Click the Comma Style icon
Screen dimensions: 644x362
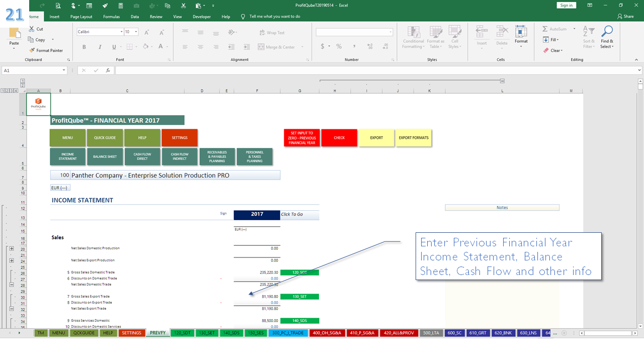pyautogui.click(x=353, y=46)
